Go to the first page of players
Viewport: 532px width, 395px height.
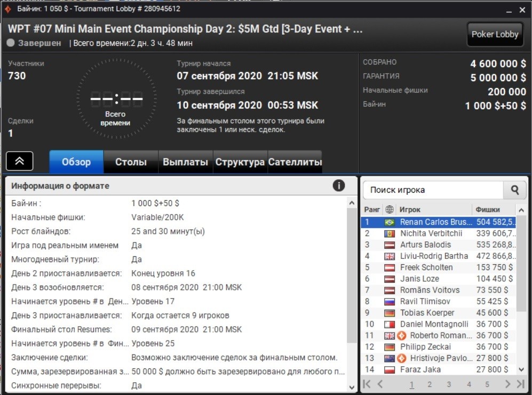click(x=367, y=384)
